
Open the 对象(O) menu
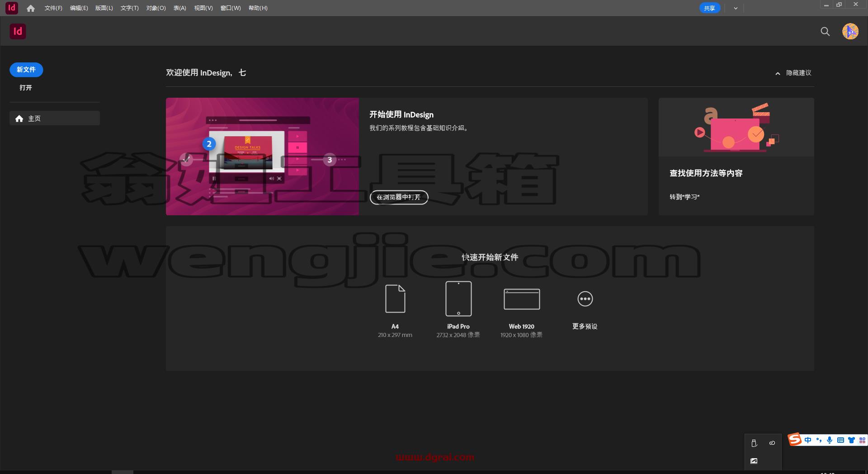156,8
